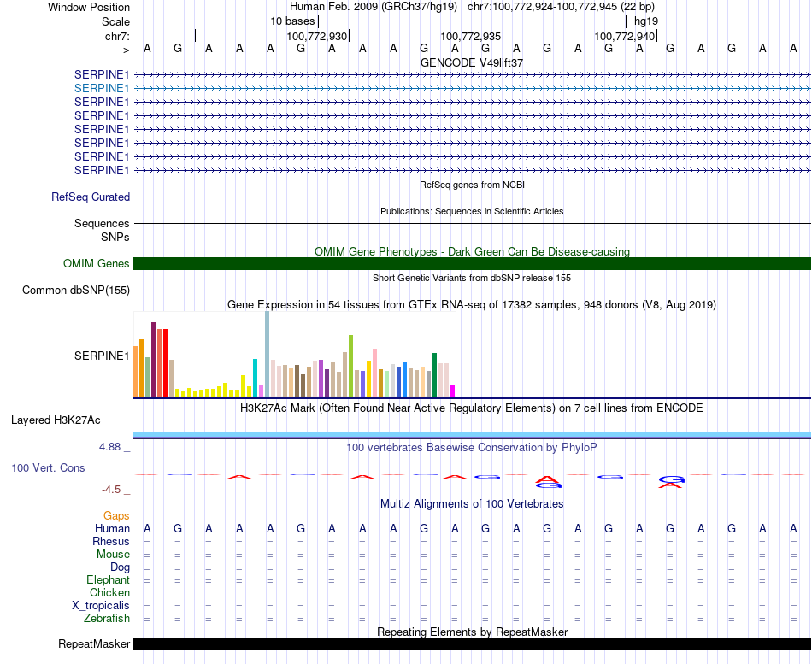Click the Scale track label
The height and width of the screenshot is (664, 812).
pos(116,21)
